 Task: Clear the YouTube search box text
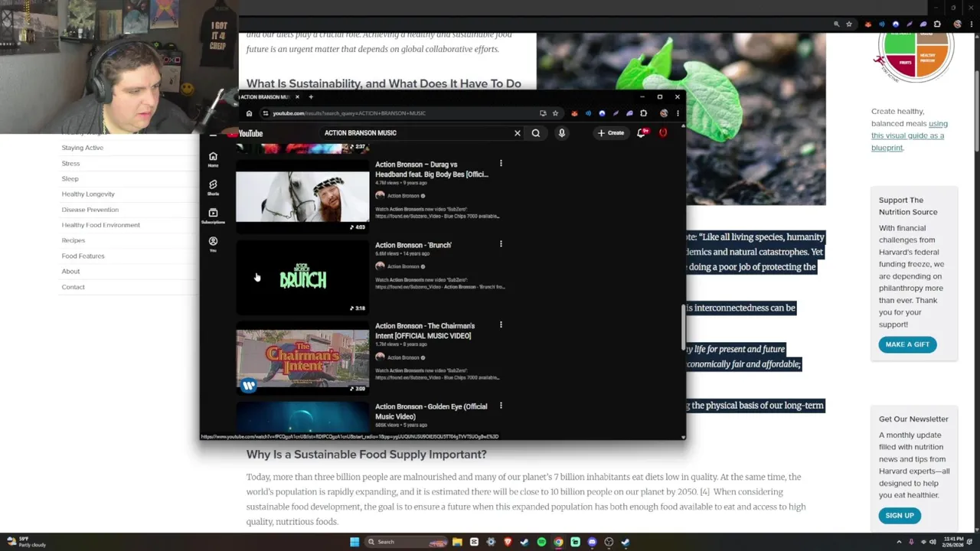pyautogui.click(x=518, y=133)
